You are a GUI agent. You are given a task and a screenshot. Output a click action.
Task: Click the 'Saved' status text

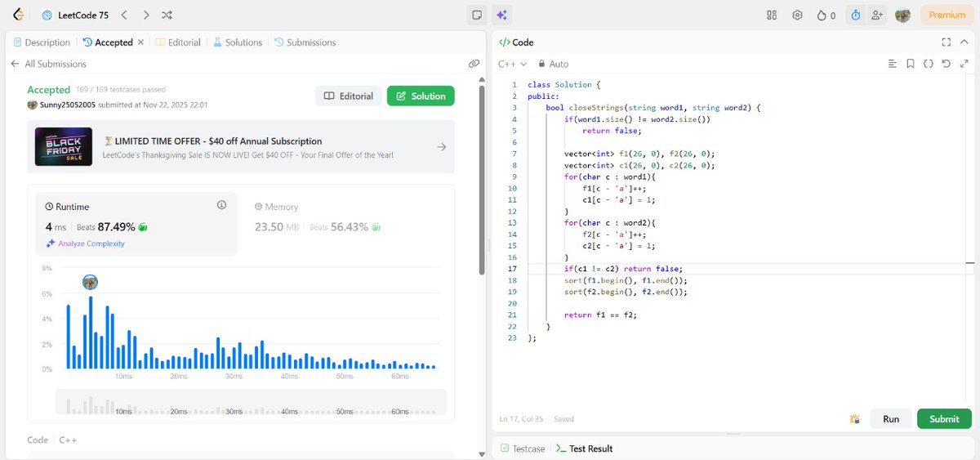coord(564,418)
